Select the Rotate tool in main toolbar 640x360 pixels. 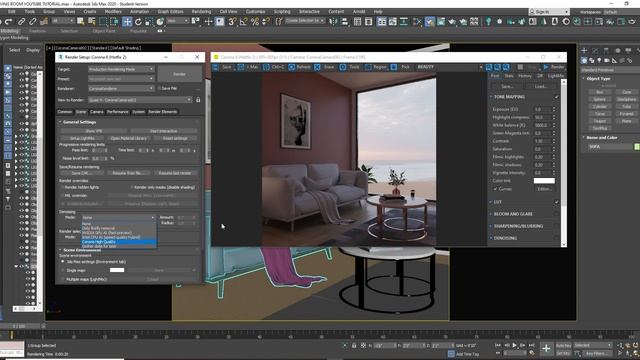(x=138, y=22)
